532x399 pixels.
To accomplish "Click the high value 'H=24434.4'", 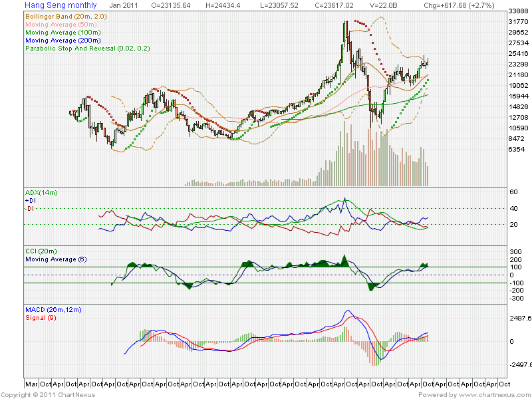I will coord(223,5).
